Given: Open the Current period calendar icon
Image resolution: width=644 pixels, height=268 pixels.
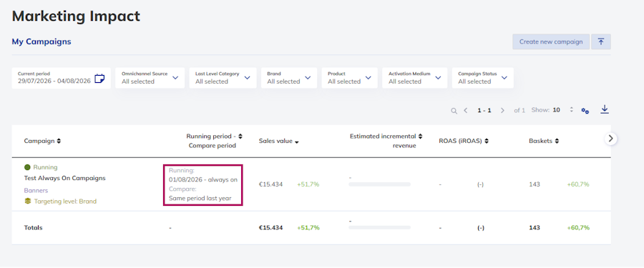Looking at the screenshot, I should click(x=99, y=79).
